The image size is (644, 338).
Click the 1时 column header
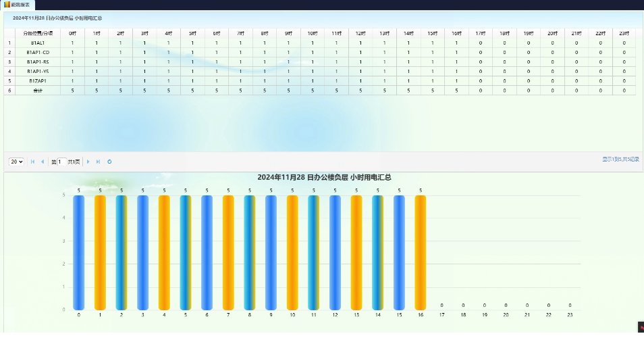[x=97, y=33]
